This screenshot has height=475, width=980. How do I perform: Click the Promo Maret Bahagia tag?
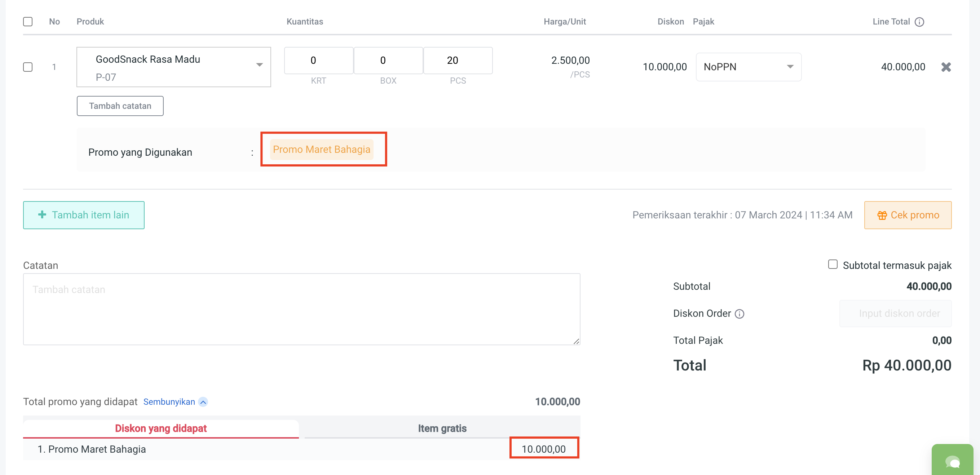[322, 150]
